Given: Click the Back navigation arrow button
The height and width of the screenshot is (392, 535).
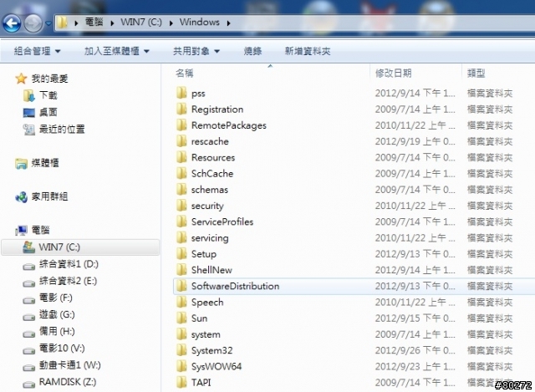Looking at the screenshot, I should point(12,23).
